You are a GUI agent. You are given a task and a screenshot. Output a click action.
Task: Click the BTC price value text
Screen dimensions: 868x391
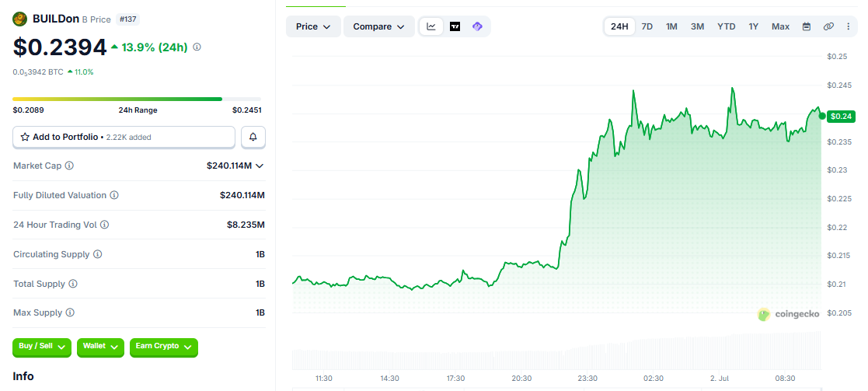[37, 72]
